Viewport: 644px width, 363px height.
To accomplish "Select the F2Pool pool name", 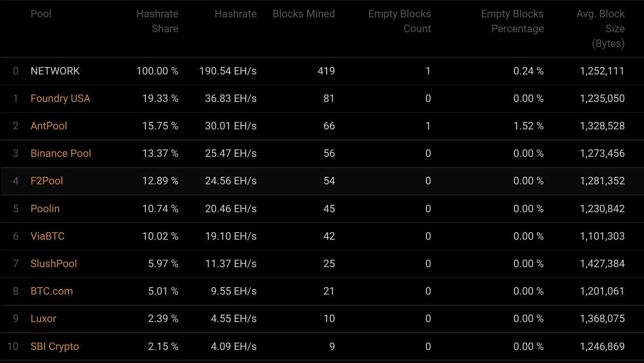I will click(x=47, y=181).
